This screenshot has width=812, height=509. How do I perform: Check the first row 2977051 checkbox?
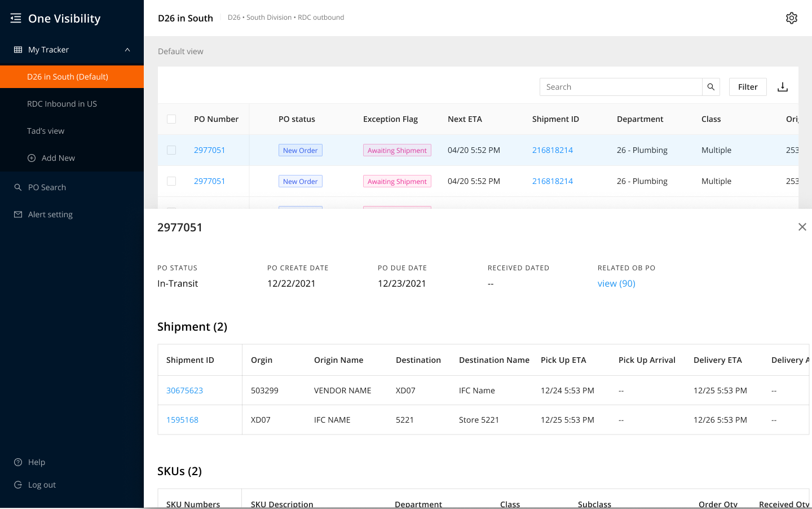tap(171, 150)
